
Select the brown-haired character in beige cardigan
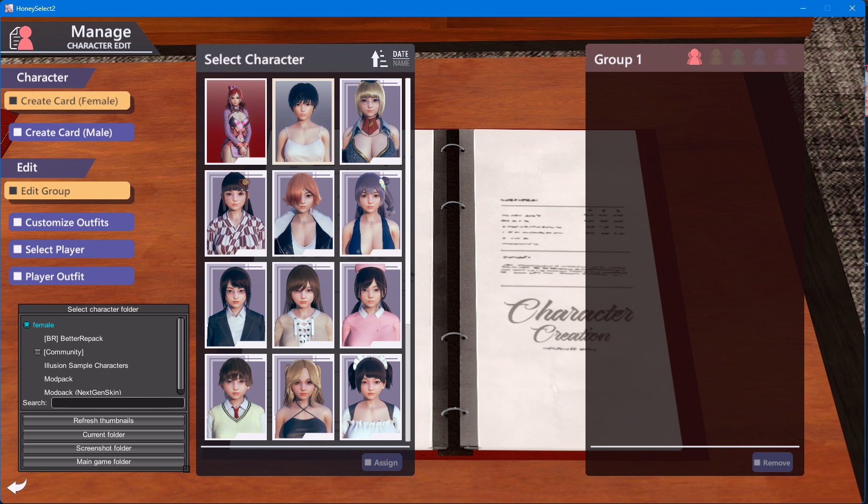tap(303, 305)
